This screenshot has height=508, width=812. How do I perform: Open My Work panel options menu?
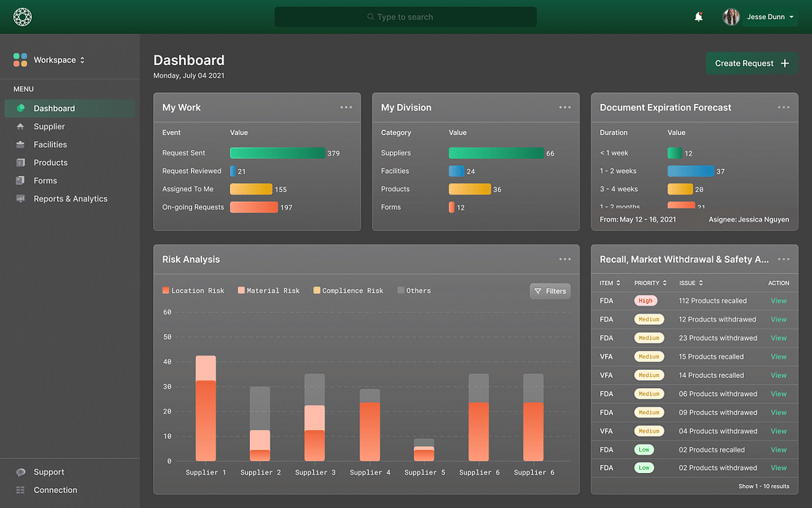pyautogui.click(x=346, y=108)
